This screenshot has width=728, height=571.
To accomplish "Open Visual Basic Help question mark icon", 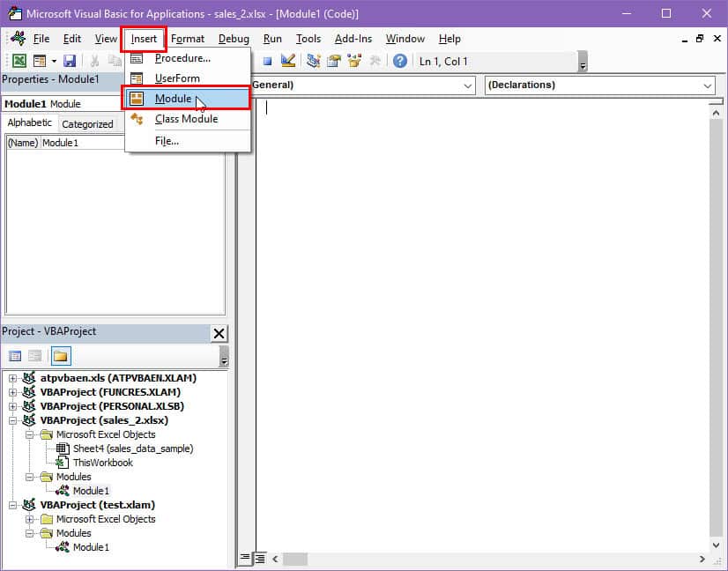I will [x=400, y=61].
